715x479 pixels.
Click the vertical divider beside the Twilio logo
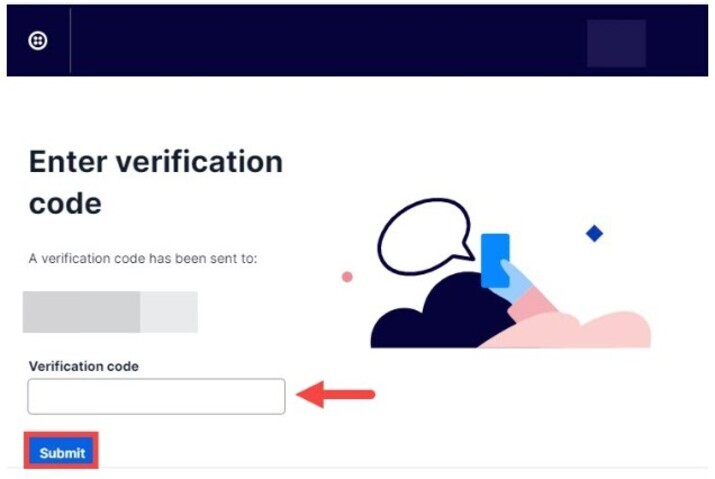pyautogui.click(x=70, y=41)
